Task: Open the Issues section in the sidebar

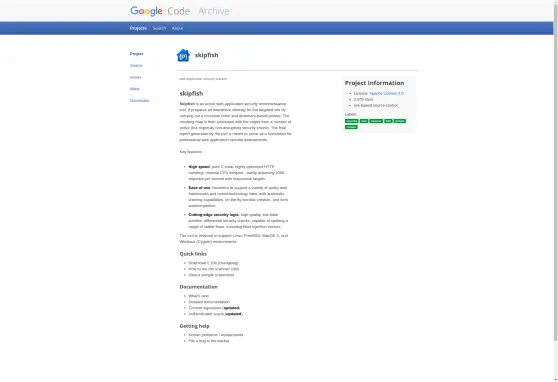Action: (x=135, y=77)
